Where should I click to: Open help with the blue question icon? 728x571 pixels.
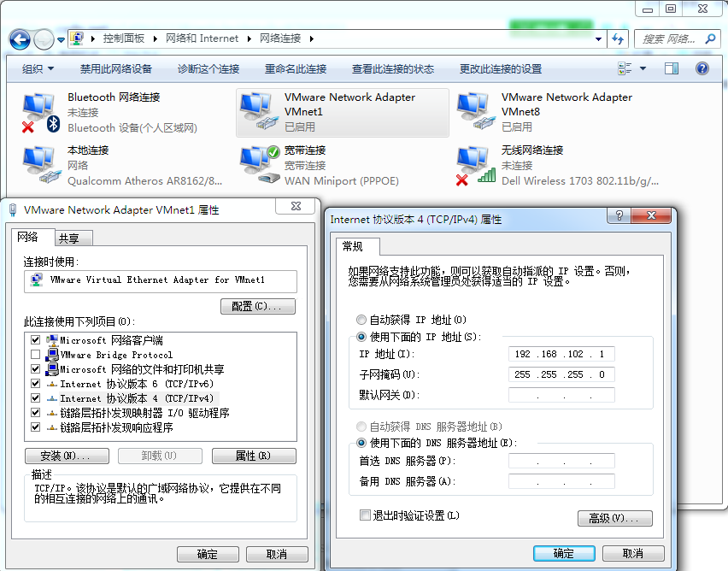click(702, 68)
